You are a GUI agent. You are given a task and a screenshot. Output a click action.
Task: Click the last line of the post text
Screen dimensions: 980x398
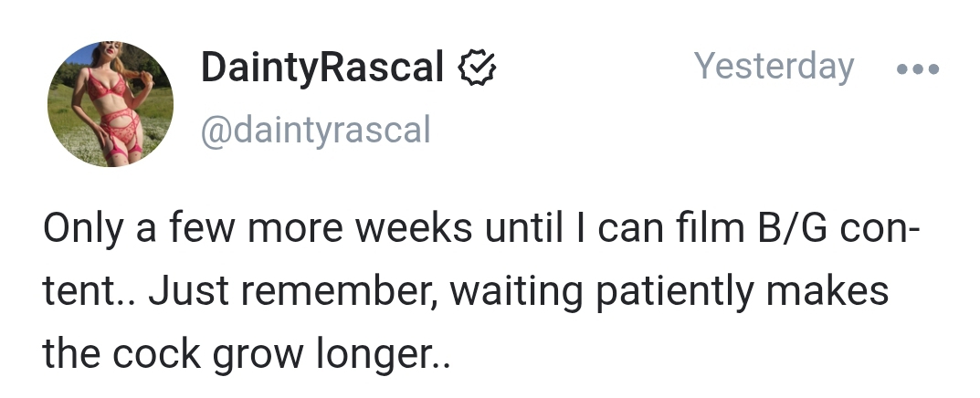click(247, 352)
